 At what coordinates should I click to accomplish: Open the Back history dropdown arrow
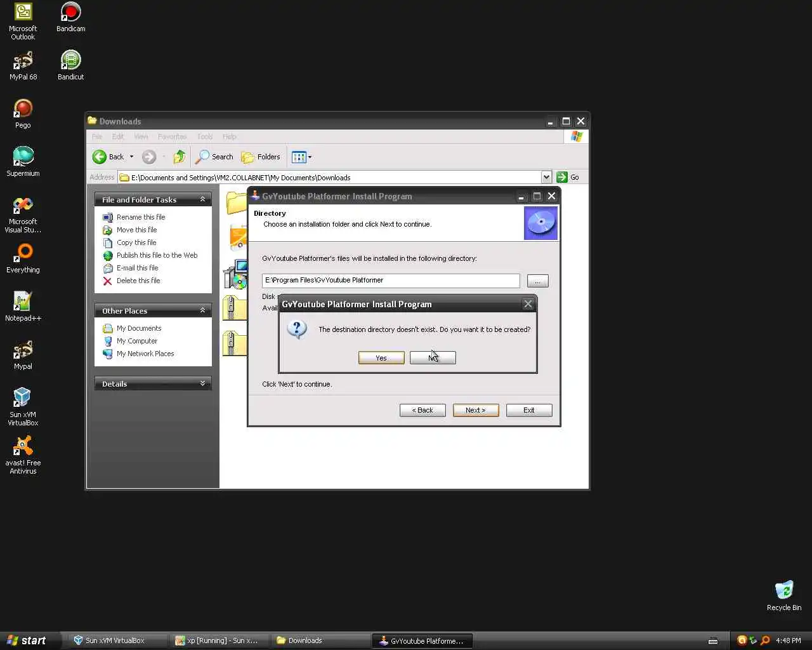coord(132,157)
